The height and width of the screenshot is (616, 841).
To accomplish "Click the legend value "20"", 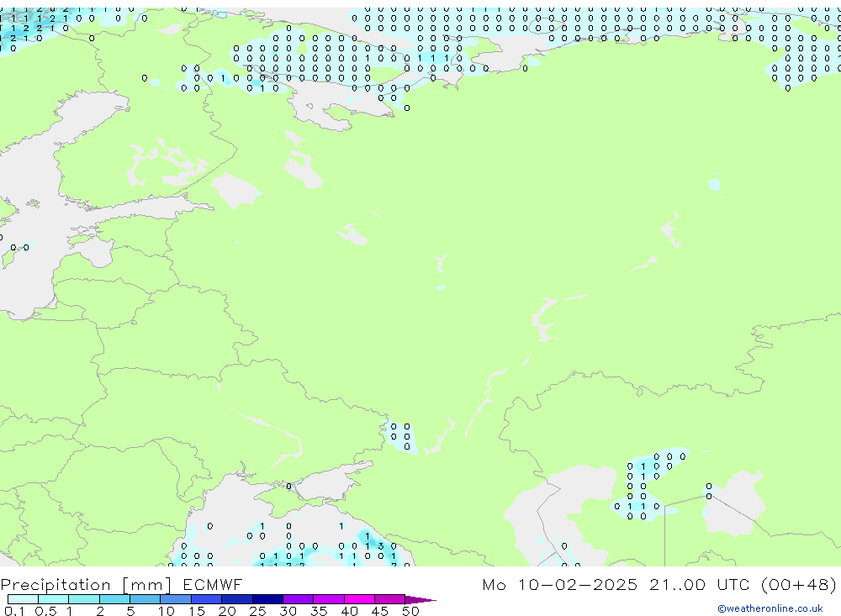I will pos(227,611).
